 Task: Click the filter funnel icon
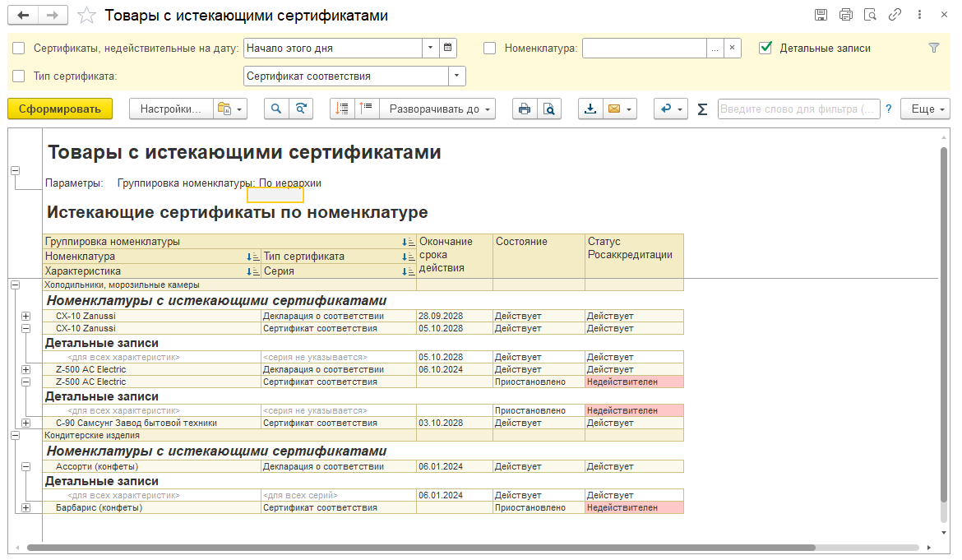click(x=933, y=49)
